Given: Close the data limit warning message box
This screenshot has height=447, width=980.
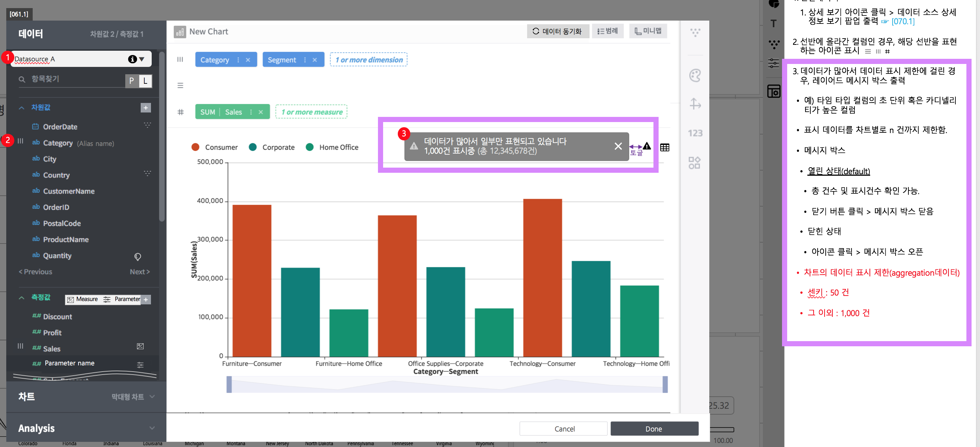Looking at the screenshot, I should coord(618,146).
